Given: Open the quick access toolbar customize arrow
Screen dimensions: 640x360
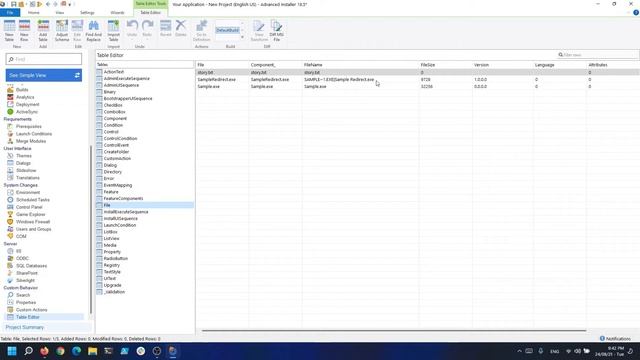Looking at the screenshot, I should (70, 4).
